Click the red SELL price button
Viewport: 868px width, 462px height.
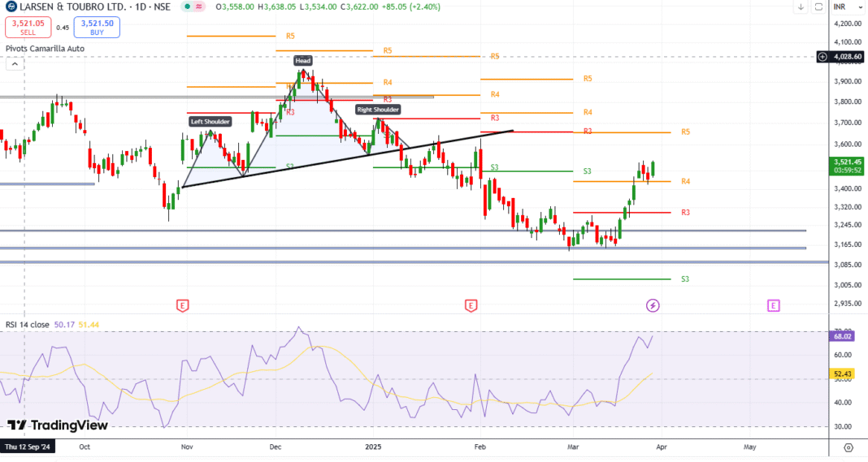28,28
